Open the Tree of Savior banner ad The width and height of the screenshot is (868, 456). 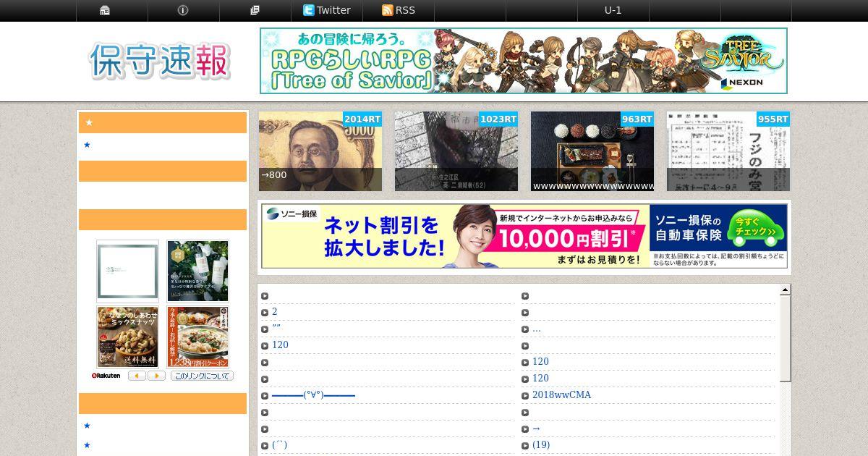pos(524,61)
